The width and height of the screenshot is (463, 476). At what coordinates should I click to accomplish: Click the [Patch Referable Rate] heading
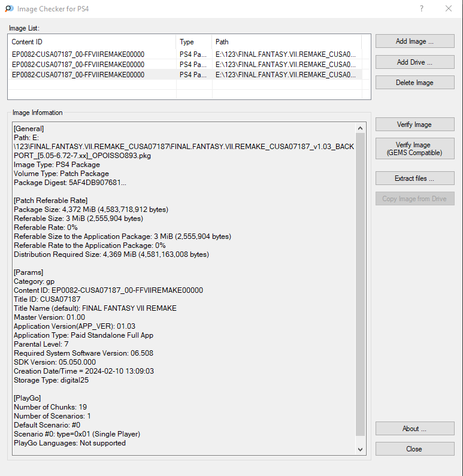[x=51, y=201]
